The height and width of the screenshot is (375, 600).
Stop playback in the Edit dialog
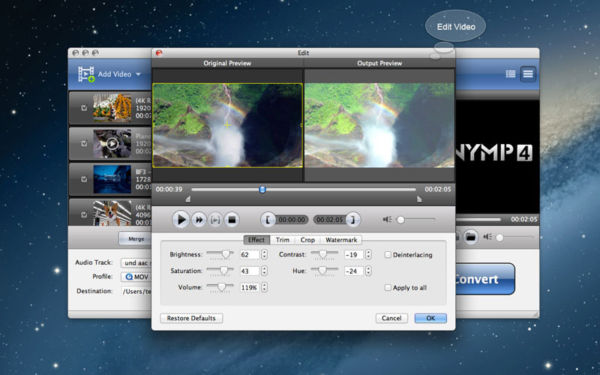tap(232, 220)
